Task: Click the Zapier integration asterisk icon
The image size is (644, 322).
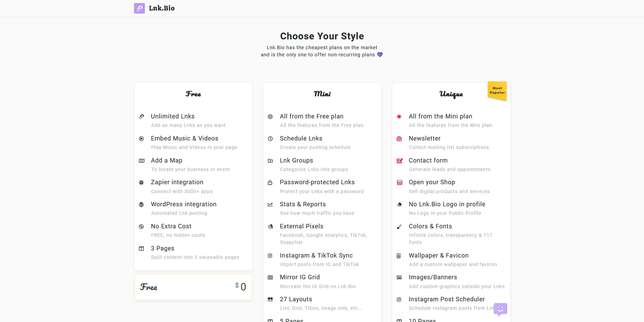Action: point(141,183)
